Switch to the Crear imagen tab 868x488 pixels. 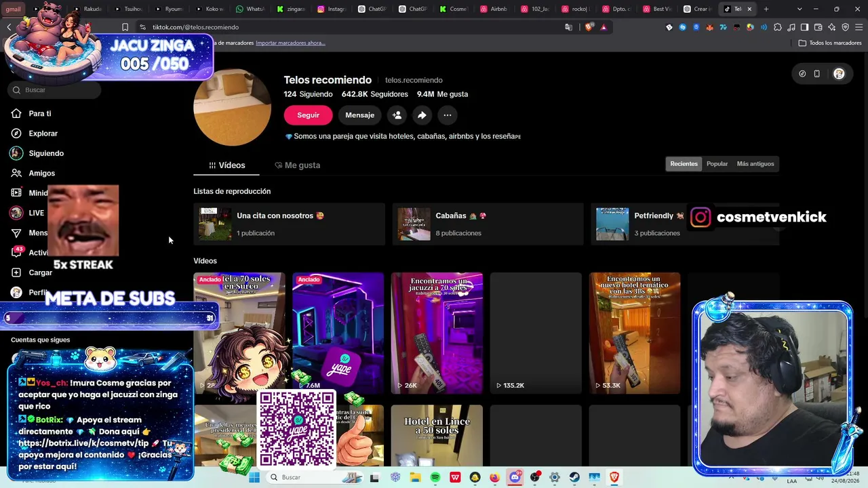[x=698, y=9]
